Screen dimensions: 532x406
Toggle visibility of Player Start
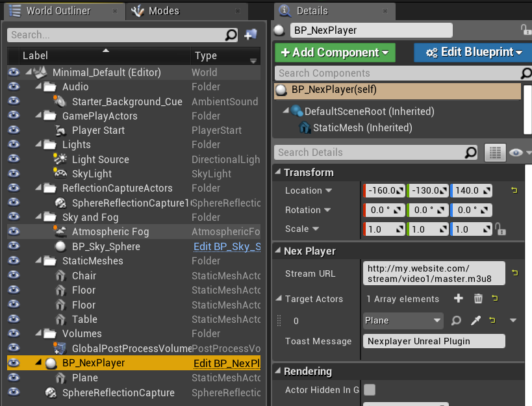(14, 130)
